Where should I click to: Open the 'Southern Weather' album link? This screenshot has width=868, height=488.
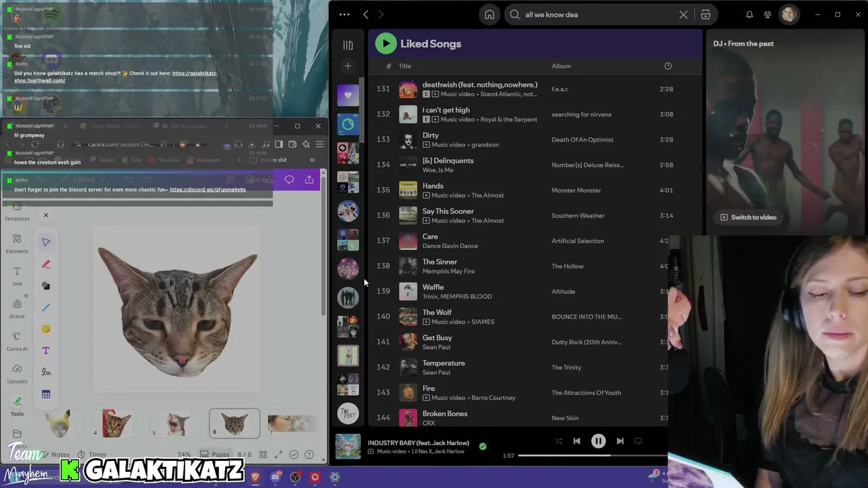tap(578, 216)
